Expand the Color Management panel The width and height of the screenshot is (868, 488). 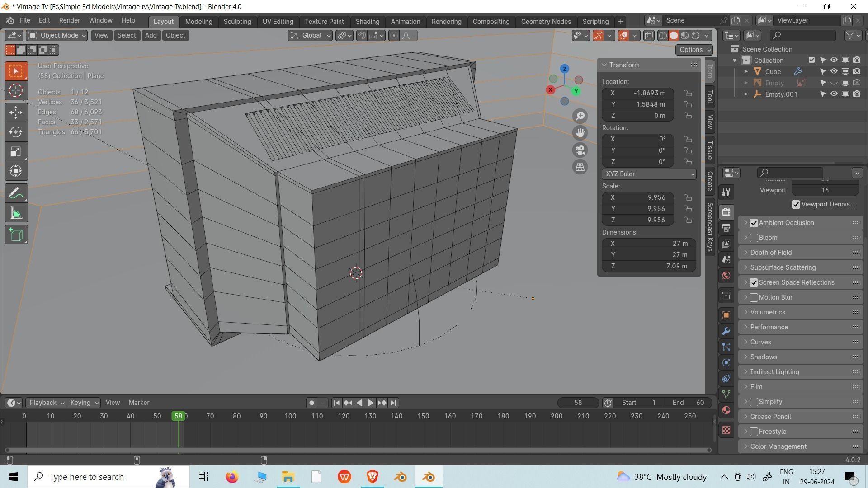pos(778,446)
